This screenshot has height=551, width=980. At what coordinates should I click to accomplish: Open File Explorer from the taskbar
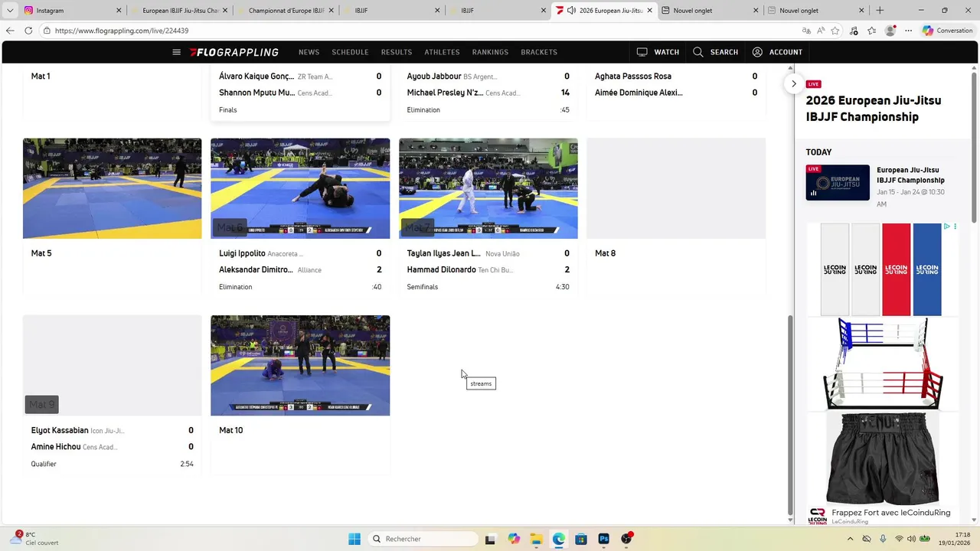(x=536, y=539)
